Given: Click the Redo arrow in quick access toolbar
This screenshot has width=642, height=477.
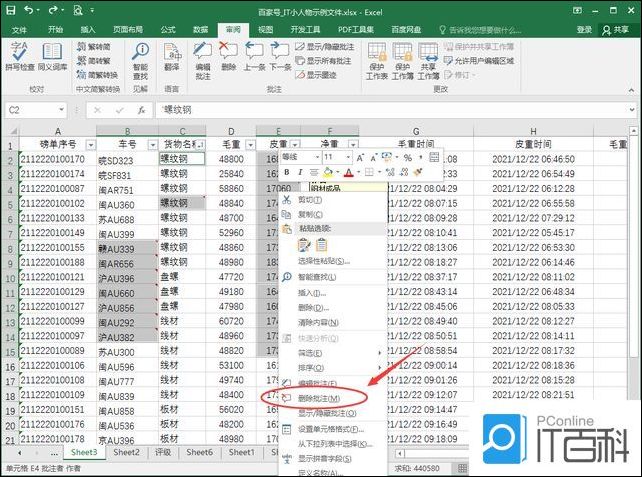Looking at the screenshot, I should click(53, 9).
